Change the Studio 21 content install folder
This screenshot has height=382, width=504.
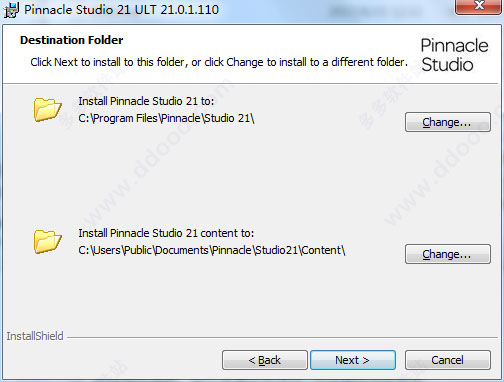click(x=448, y=254)
